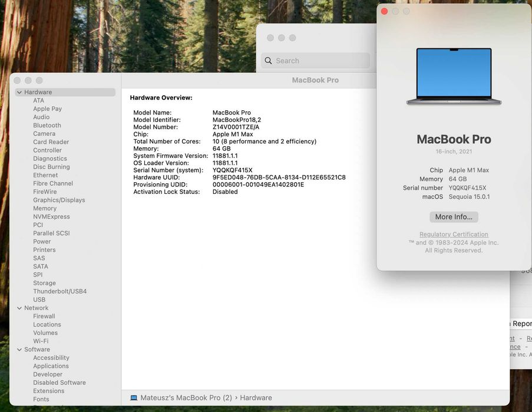Screen dimensions: 532x412
Task: Select PCI in the sidebar
Action: 38,225
